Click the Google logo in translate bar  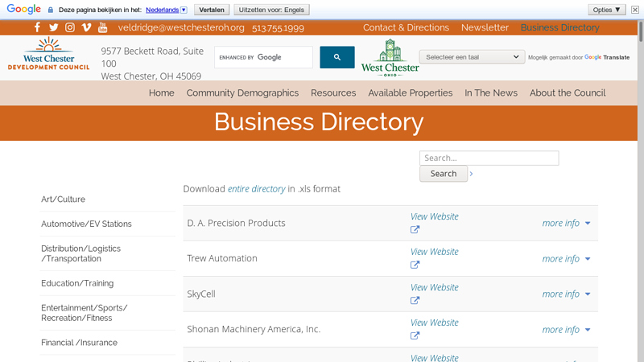coord(23,9)
